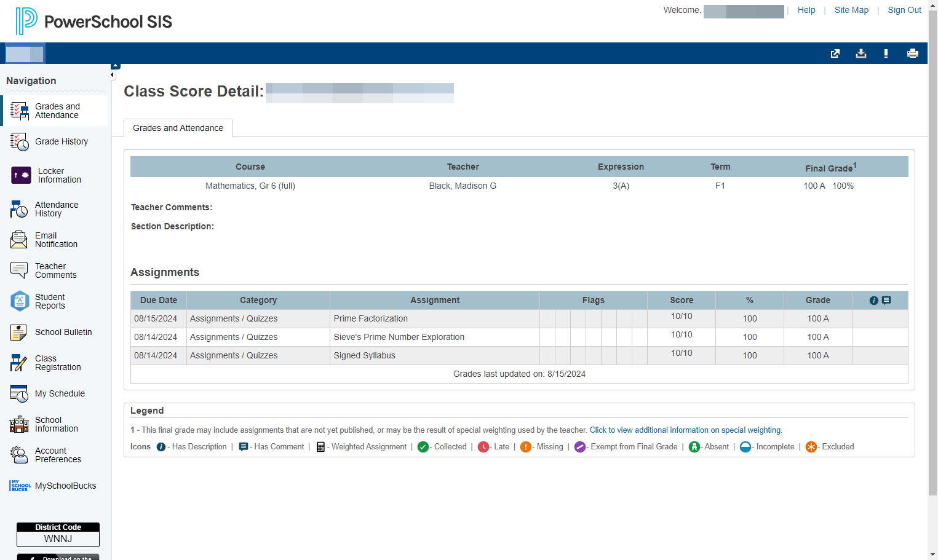Click the up-arrow toggle above navigation
Screen dimensions: 938x560
point(115,66)
